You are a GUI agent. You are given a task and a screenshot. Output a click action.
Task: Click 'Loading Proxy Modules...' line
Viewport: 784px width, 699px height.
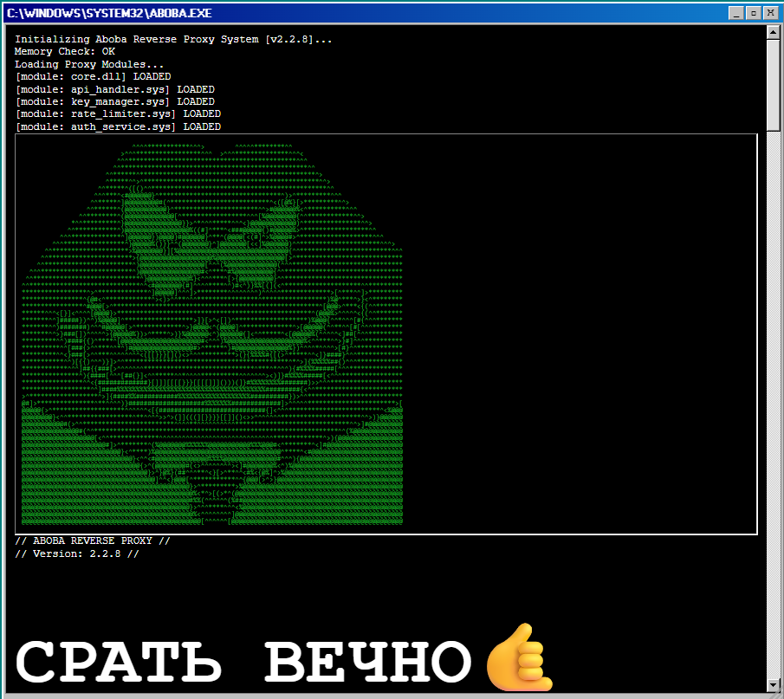89,64
